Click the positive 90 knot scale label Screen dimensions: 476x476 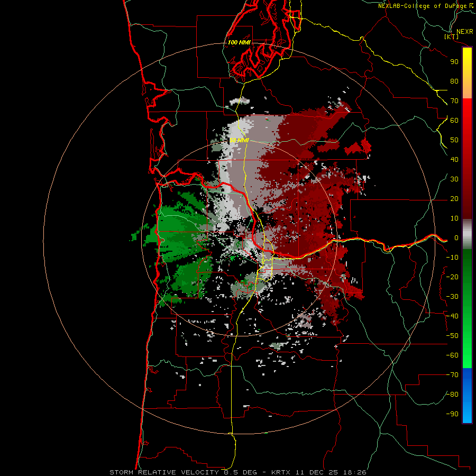coord(454,62)
